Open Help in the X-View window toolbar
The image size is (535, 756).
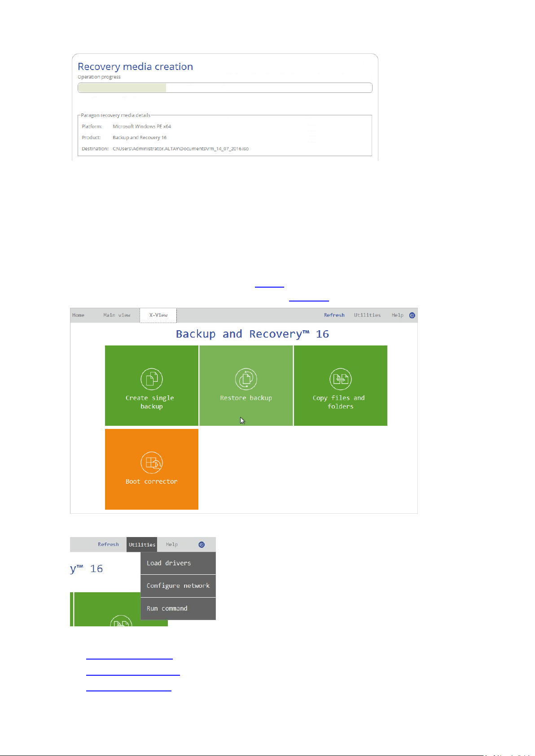[398, 315]
